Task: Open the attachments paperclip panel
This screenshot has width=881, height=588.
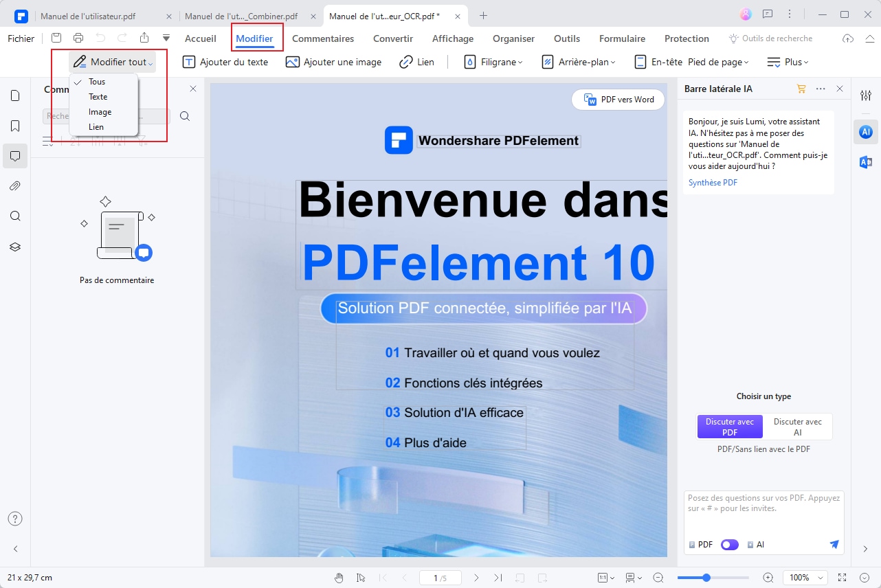Action: 15,186
